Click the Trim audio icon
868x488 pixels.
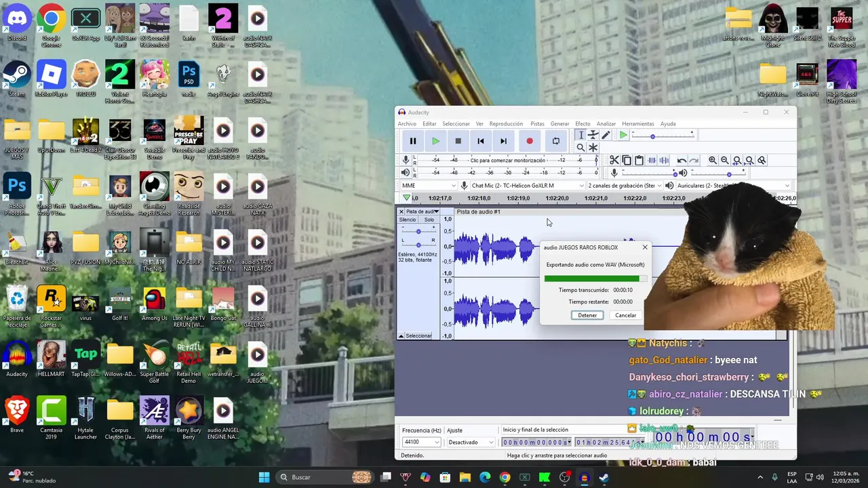[x=652, y=160]
